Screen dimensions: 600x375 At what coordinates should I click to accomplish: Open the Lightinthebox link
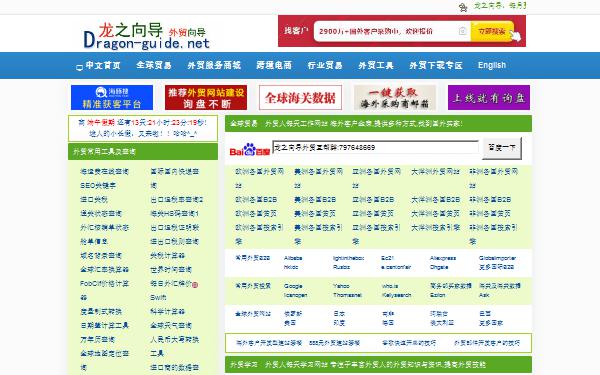(x=348, y=258)
